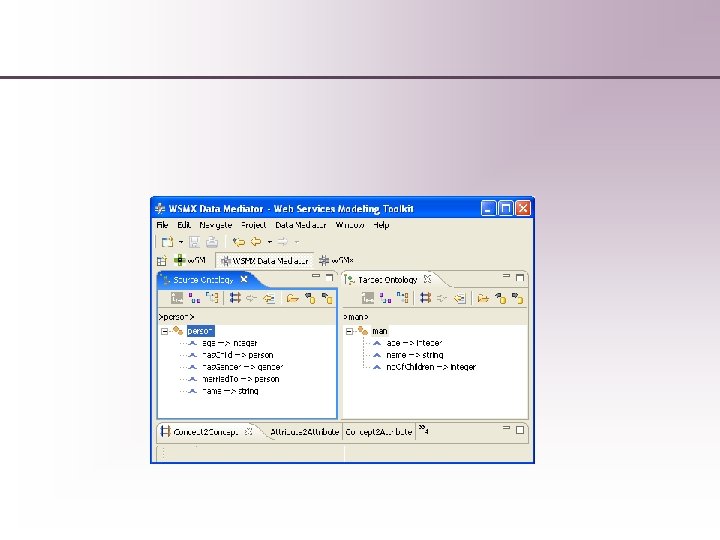Close the Target Ontology view
Image resolution: width=720 pixels, height=540 pixels.
coord(428,279)
